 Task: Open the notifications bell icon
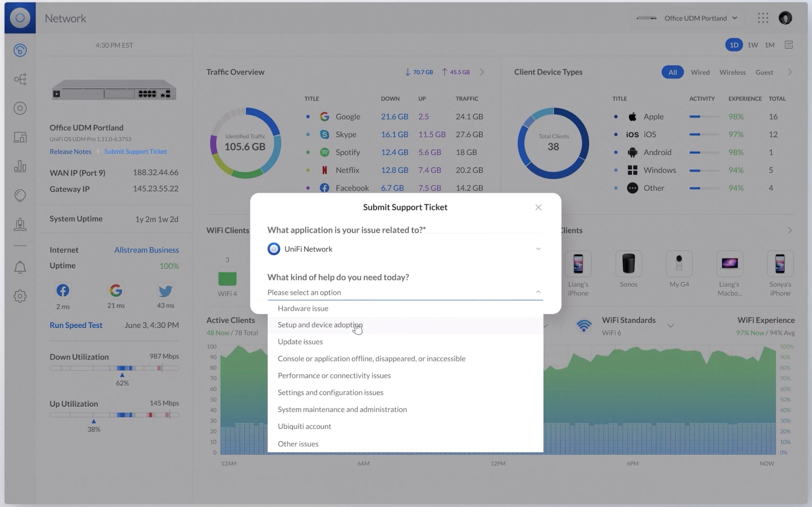point(20,267)
